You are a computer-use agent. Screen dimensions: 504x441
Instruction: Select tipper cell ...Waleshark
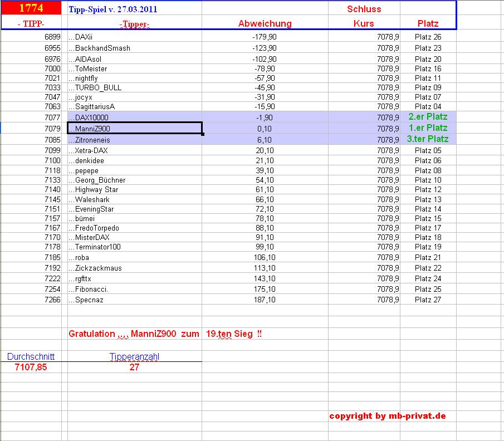coord(135,199)
